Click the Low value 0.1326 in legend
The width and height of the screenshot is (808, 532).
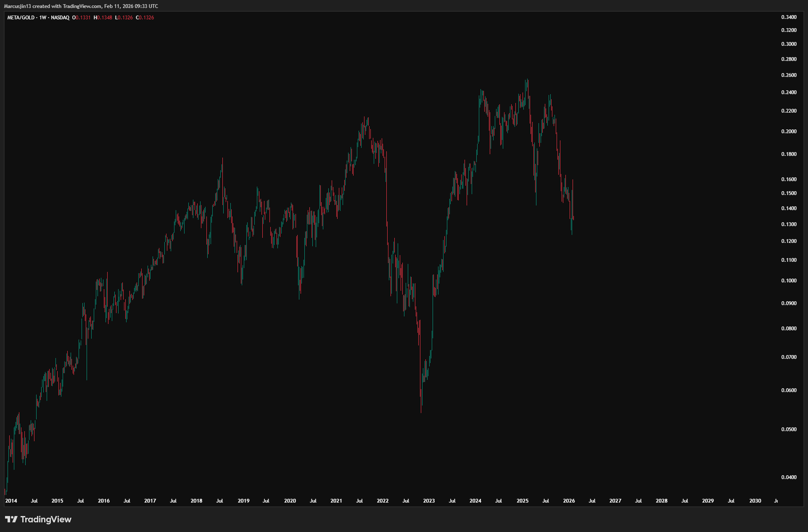(x=125, y=18)
